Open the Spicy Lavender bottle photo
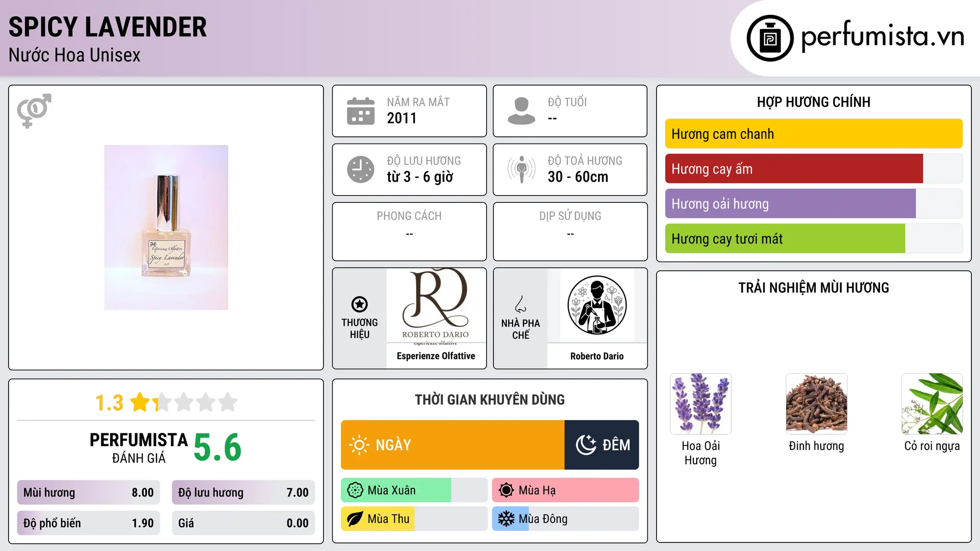The width and height of the screenshot is (980, 551). [x=166, y=228]
